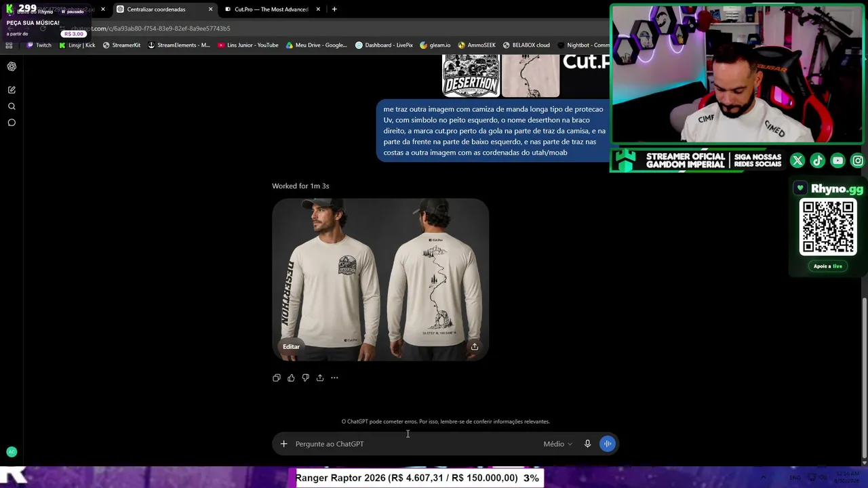Expand the Worked for 1m 3s details
Screen dimensions: 868x488
(x=300, y=186)
